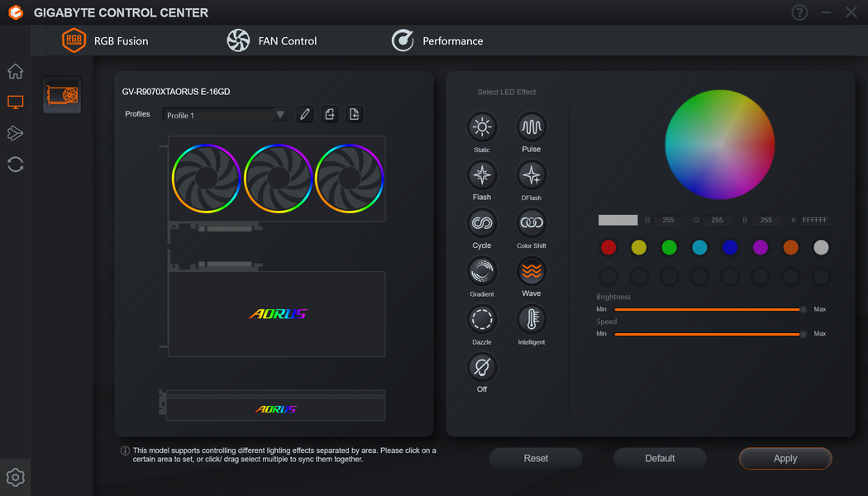
Task: Open the help question mark icon
Action: (x=799, y=12)
